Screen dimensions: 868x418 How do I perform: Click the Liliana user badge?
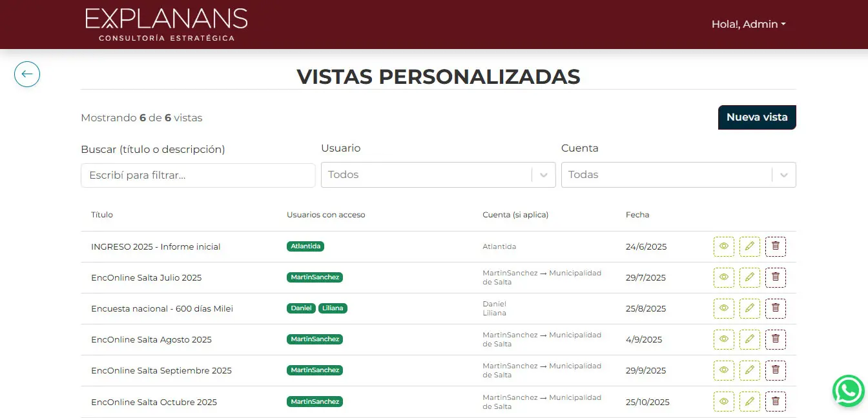[x=333, y=308]
